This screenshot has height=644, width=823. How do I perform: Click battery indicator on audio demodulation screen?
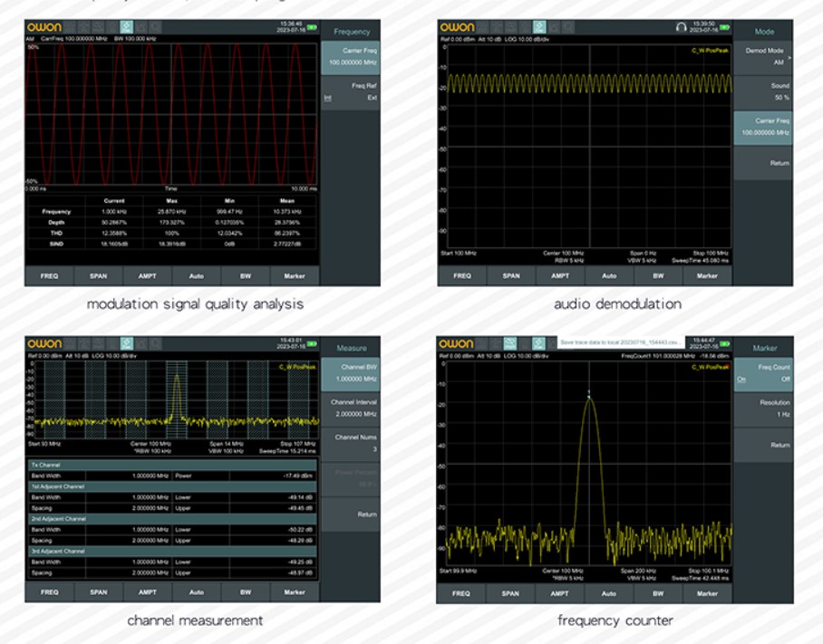[x=724, y=27]
